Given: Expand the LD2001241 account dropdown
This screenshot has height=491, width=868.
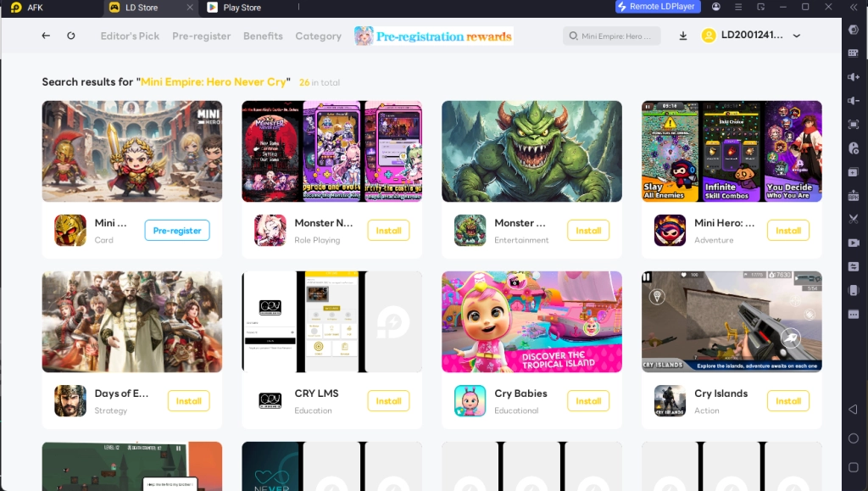Looking at the screenshot, I should pyautogui.click(x=797, y=36).
